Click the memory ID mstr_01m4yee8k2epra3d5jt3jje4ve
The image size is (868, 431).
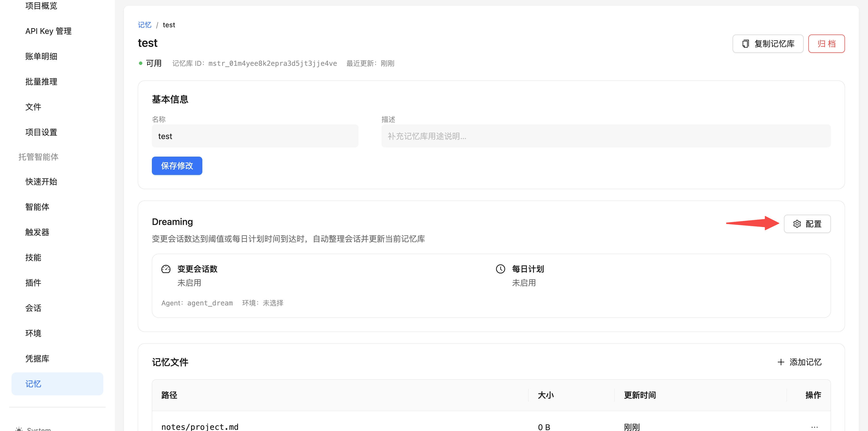pyautogui.click(x=273, y=64)
